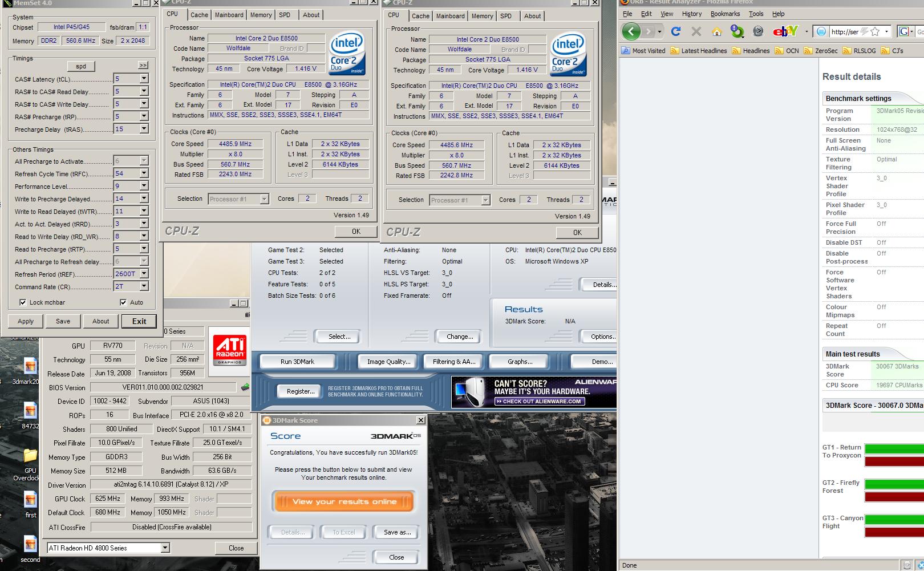924x571 pixels.
Task: Open Firefox home page icon
Action: click(x=716, y=31)
